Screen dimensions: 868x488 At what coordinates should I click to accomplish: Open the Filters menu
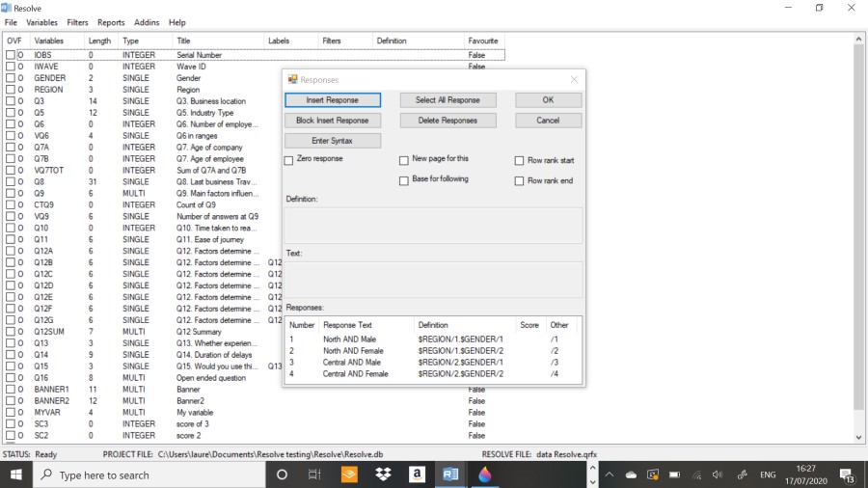(x=77, y=23)
